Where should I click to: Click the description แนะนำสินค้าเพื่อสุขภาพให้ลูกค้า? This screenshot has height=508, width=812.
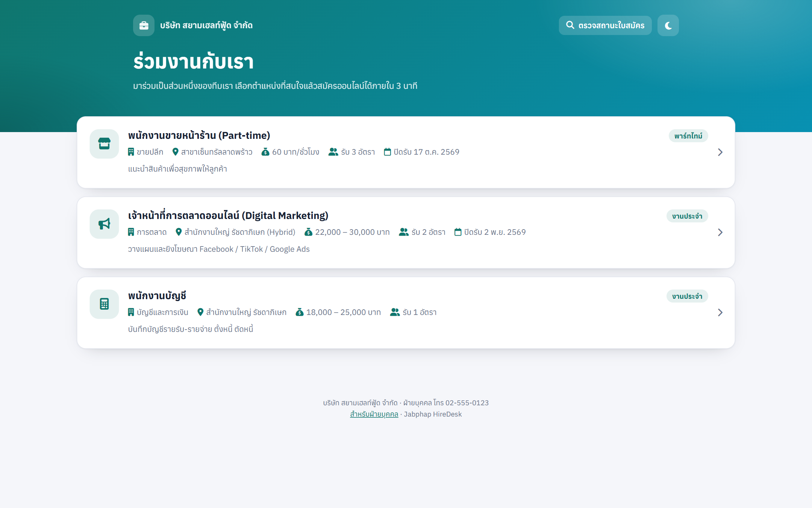pos(177,169)
